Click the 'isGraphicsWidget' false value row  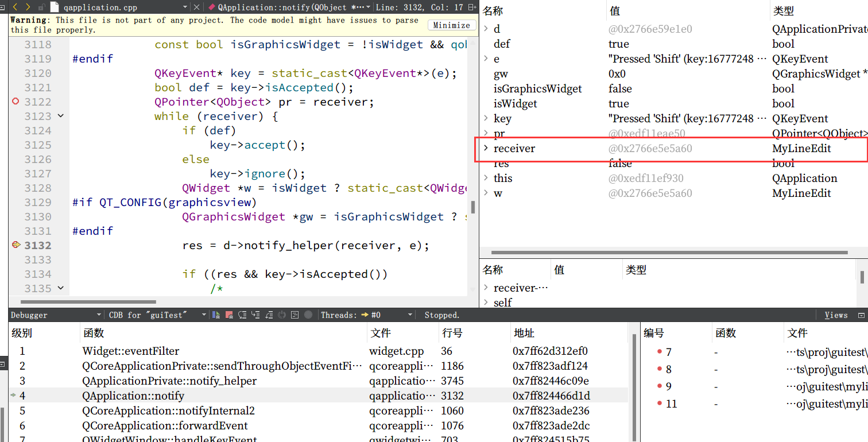(674, 88)
